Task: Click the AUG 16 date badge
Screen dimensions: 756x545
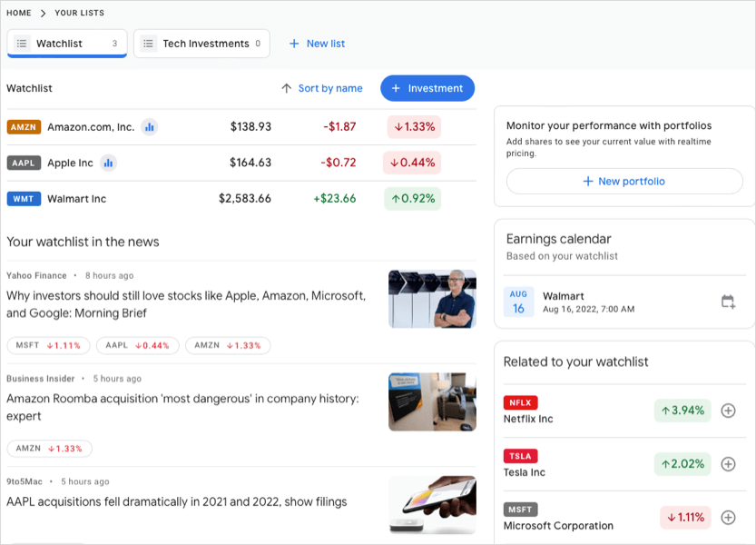Action: 518,302
